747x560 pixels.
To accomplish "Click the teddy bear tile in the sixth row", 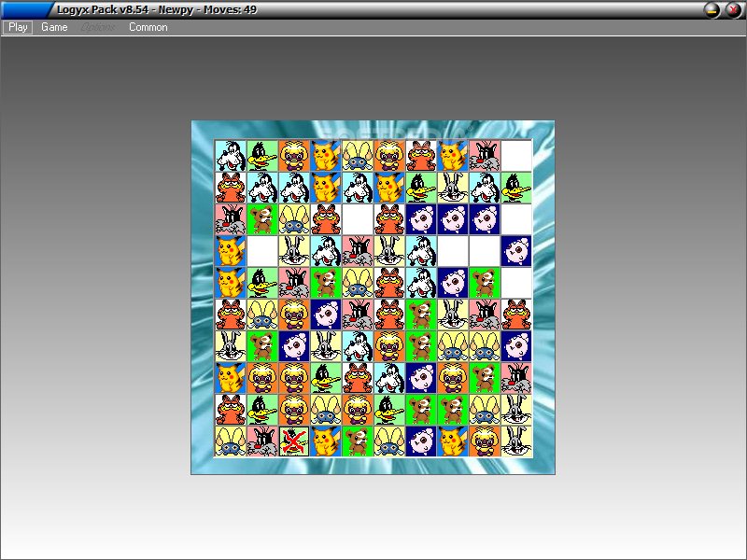I will [x=421, y=315].
